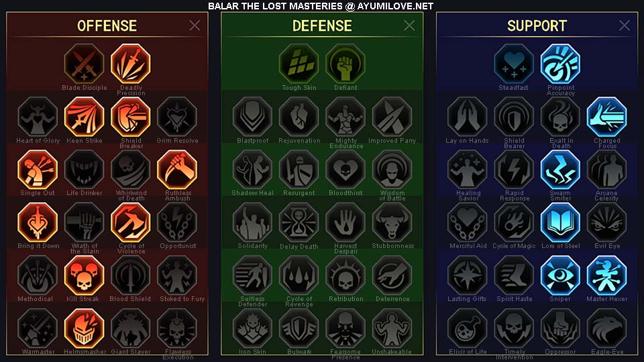This screenshot has width=644, height=362.
Task: Select the Deadly Precision mastery icon
Action: 131,64
